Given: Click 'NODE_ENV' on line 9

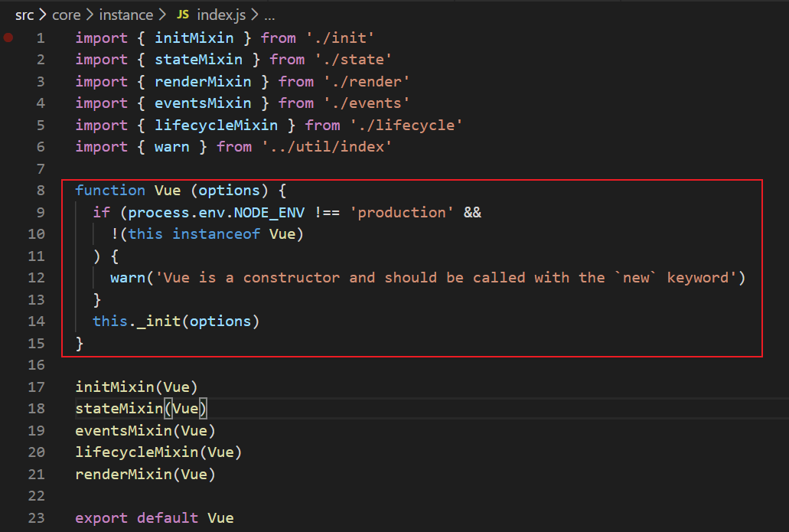Looking at the screenshot, I should pos(269,213).
